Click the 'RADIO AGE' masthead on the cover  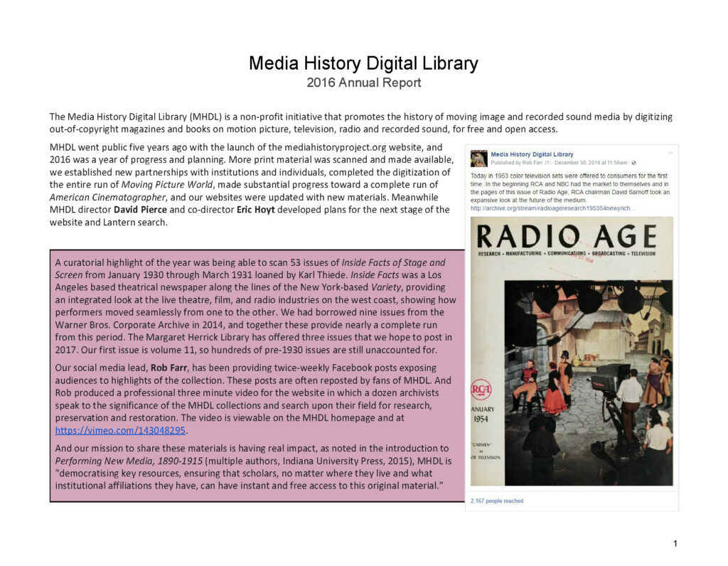tap(567, 237)
